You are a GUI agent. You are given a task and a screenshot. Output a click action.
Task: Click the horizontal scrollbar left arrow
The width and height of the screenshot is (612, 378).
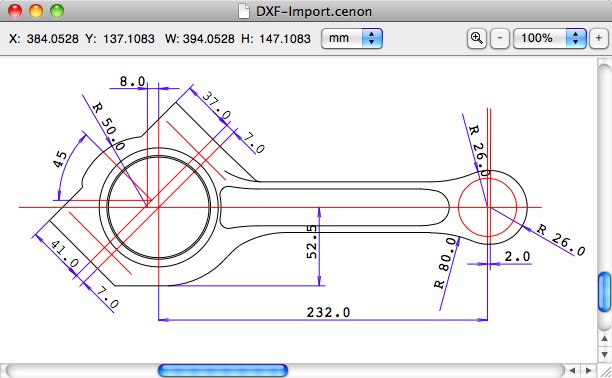[572, 370]
